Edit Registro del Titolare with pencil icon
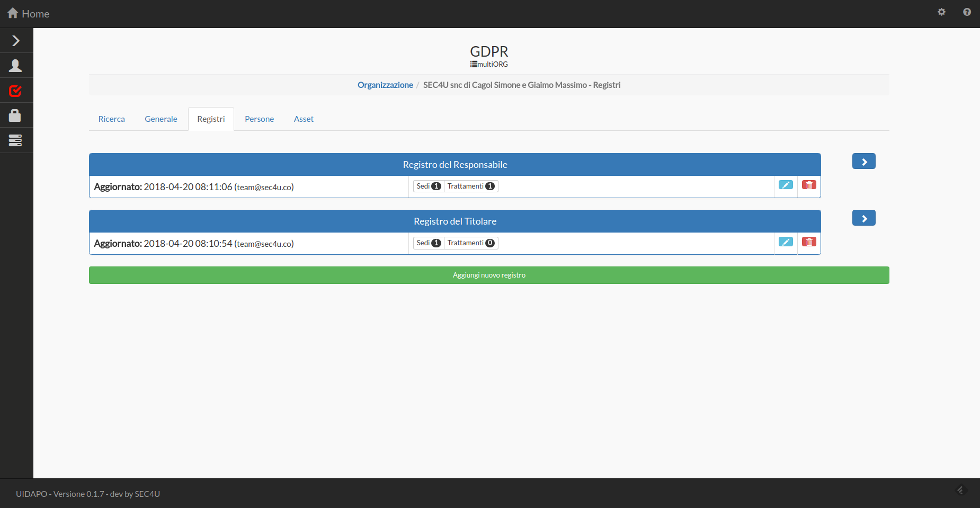The height and width of the screenshot is (508, 980). coord(786,242)
